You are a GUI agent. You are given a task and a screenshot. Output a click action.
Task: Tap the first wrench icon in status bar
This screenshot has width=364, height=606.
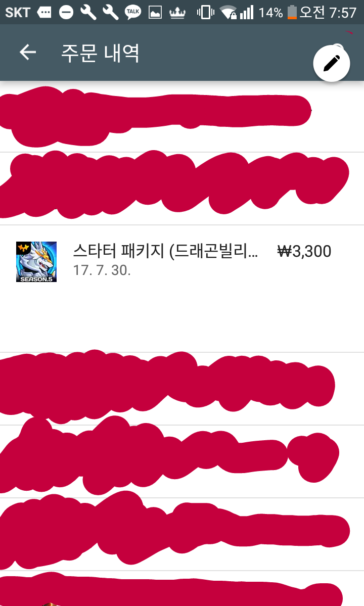pyautogui.click(x=88, y=12)
